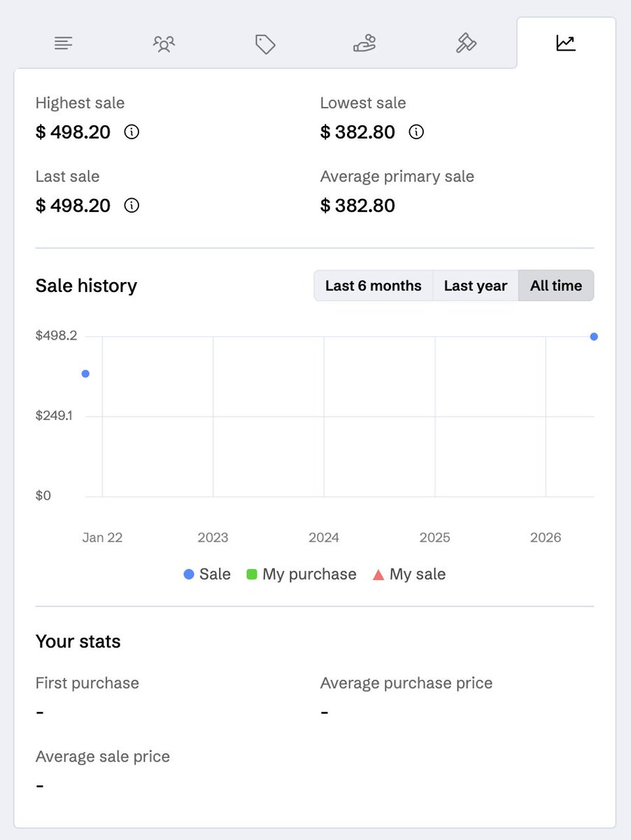This screenshot has height=840, width=631.
Task: Click the Sale history heading
Action: [x=86, y=286]
